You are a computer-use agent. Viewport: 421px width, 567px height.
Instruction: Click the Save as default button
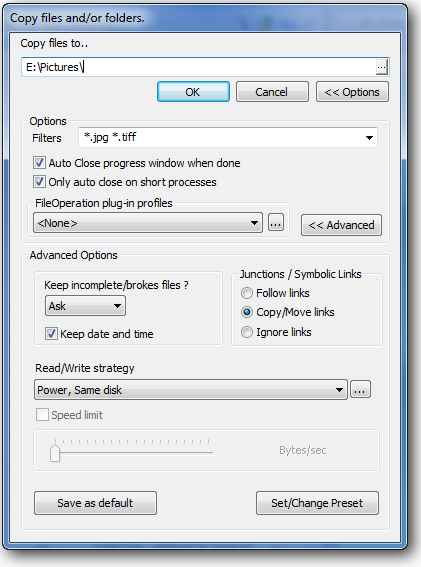[95, 503]
